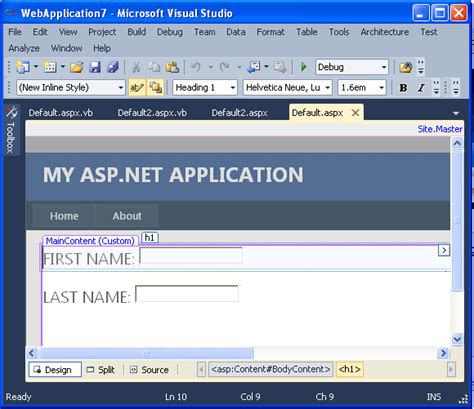Click the horizontal scrollbar thumb
This screenshot has height=409, width=474.
[x=146, y=353]
